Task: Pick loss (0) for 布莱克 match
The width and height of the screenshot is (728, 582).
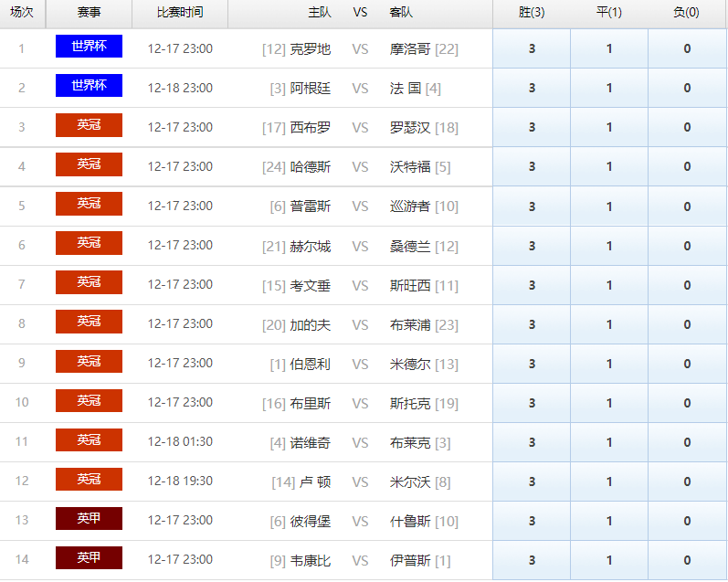Action: 687,442
